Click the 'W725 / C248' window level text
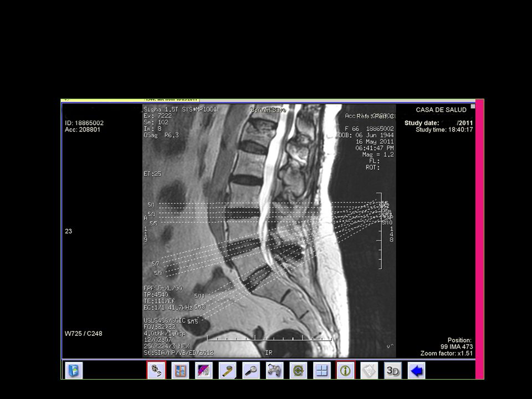 pyautogui.click(x=84, y=334)
